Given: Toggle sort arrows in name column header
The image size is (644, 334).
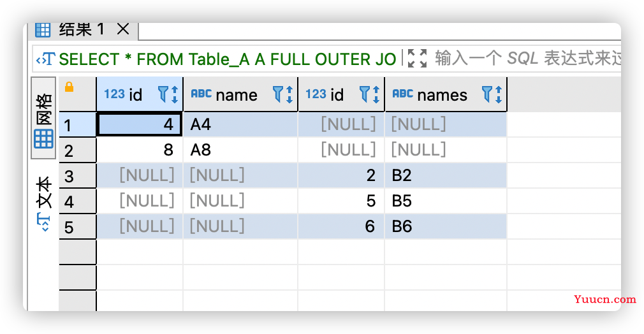Looking at the screenshot, I should [289, 94].
